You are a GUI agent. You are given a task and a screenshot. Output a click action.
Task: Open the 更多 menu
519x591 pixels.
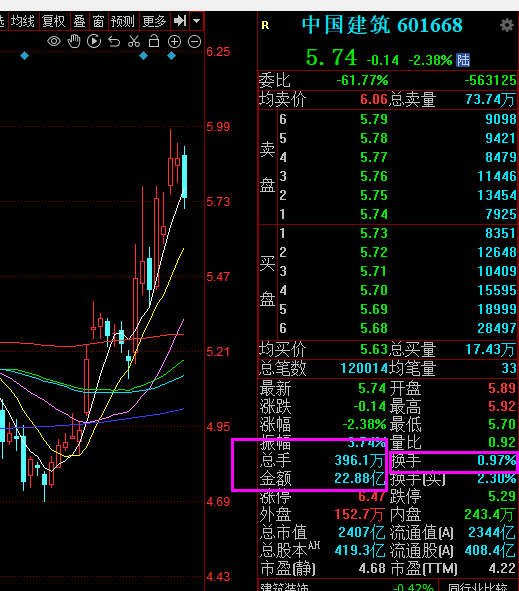154,21
